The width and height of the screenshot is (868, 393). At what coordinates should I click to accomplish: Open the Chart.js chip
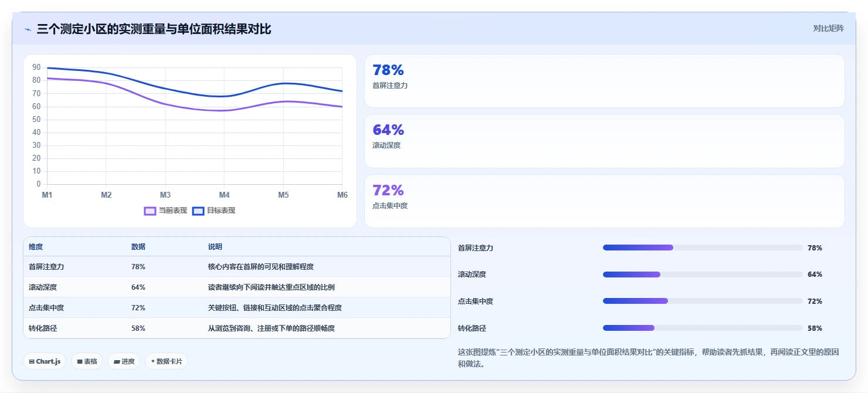[45, 361]
